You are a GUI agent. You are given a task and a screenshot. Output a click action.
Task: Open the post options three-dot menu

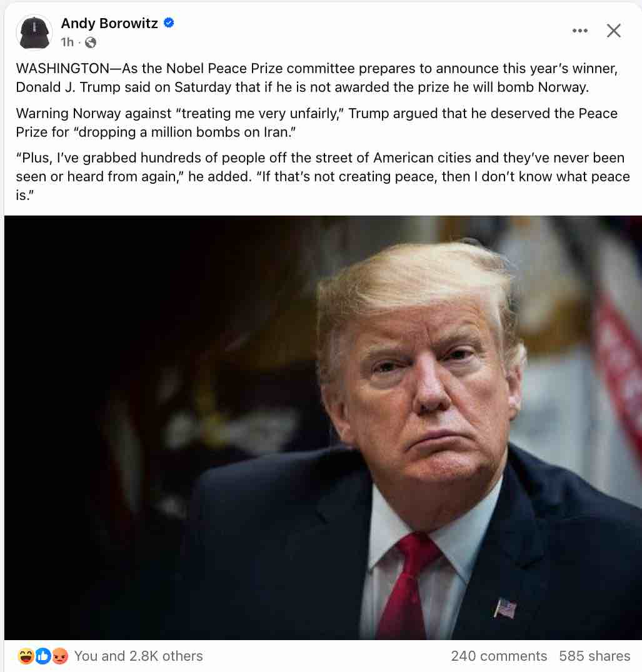[580, 31]
